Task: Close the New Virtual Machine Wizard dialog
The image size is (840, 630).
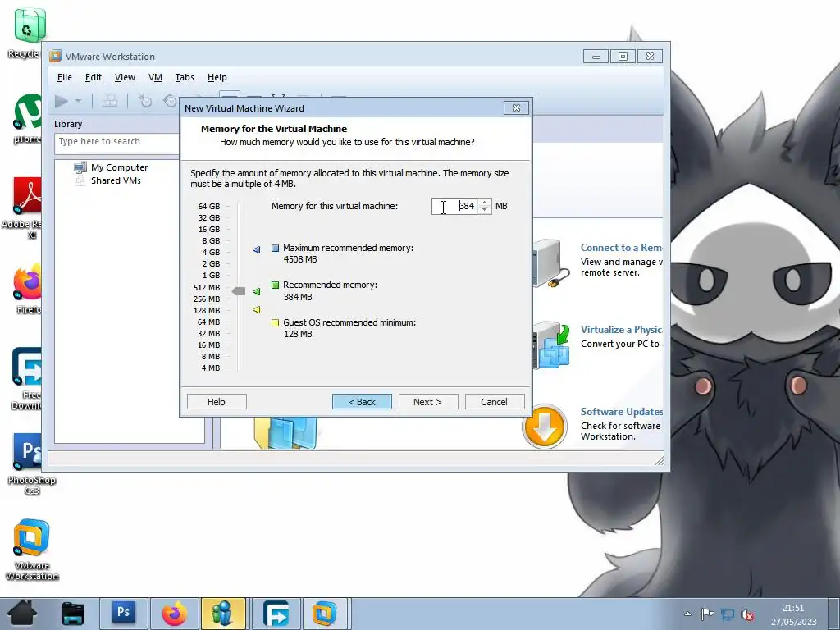Action: point(517,107)
